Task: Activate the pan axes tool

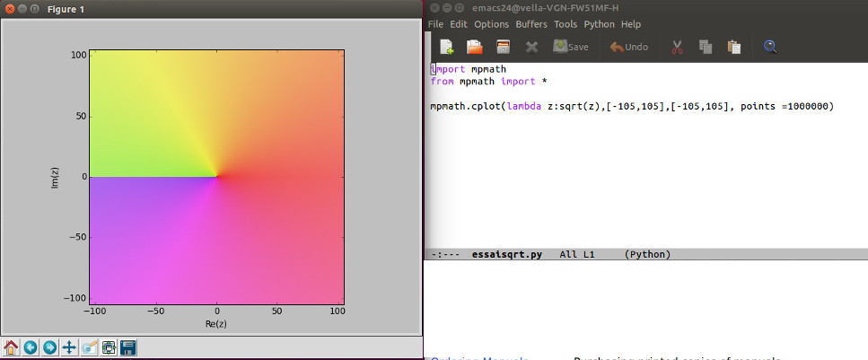Action: [69, 347]
